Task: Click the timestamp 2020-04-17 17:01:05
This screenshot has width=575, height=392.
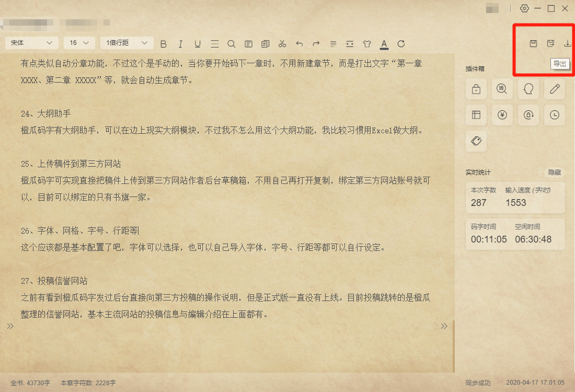Action: (x=535, y=383)
